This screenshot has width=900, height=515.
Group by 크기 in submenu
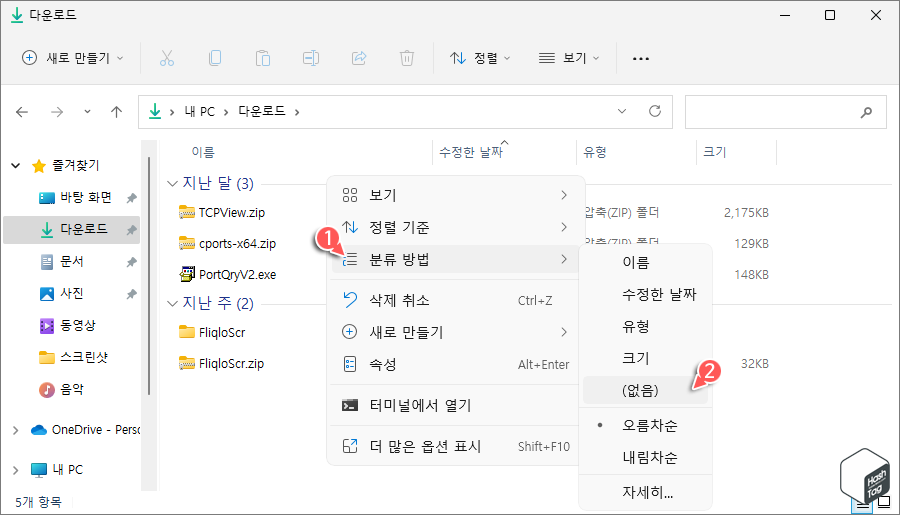click(645, 358)
